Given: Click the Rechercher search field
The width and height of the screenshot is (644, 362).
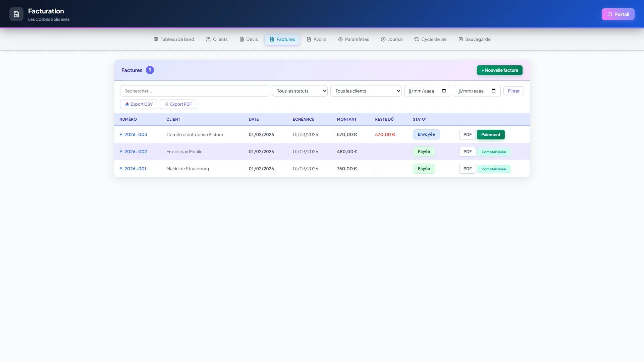Looking at the screenshot, I should 195,91.
